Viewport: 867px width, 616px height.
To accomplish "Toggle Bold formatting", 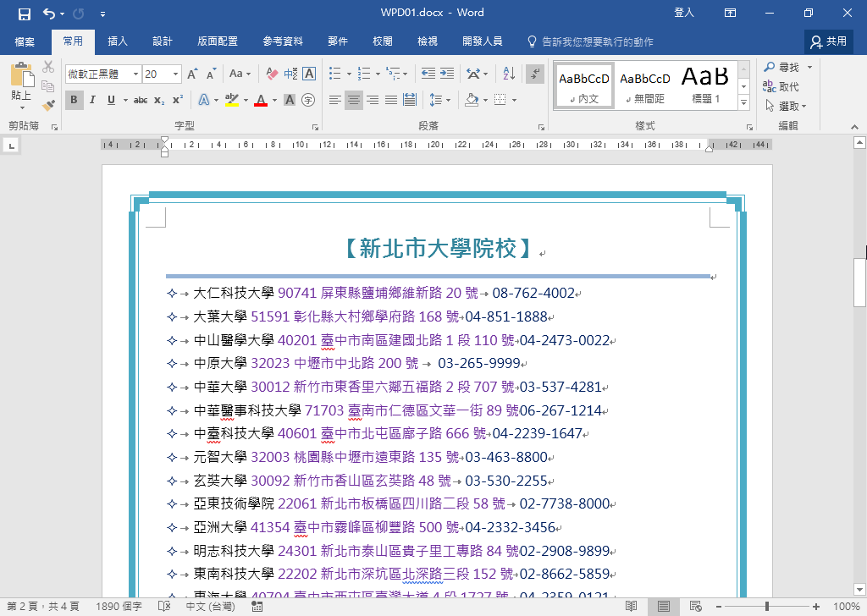I will 75,100.
